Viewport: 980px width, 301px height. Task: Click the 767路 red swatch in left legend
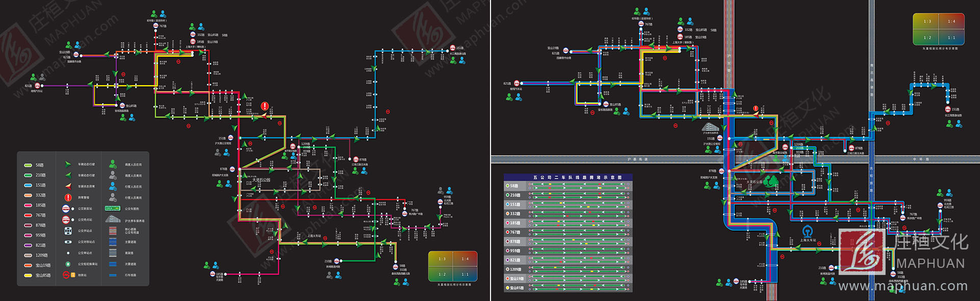pos(28,215)
